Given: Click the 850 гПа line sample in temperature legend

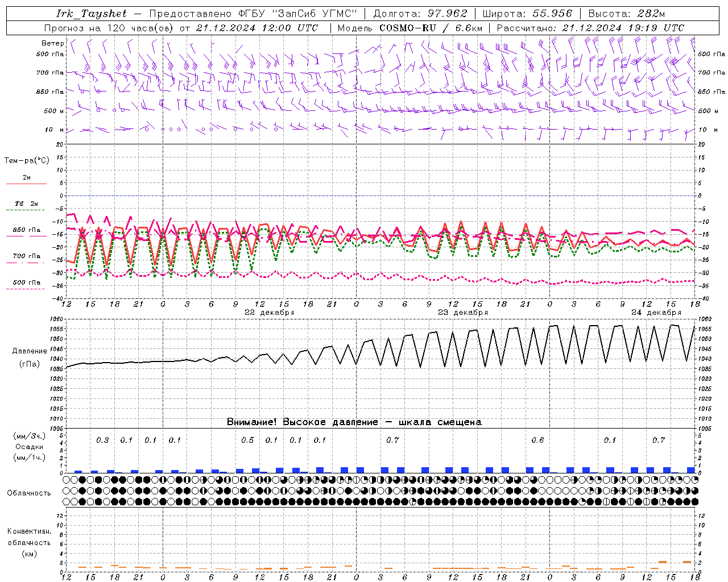Looking at the screenshot, I should click(26, 236).
